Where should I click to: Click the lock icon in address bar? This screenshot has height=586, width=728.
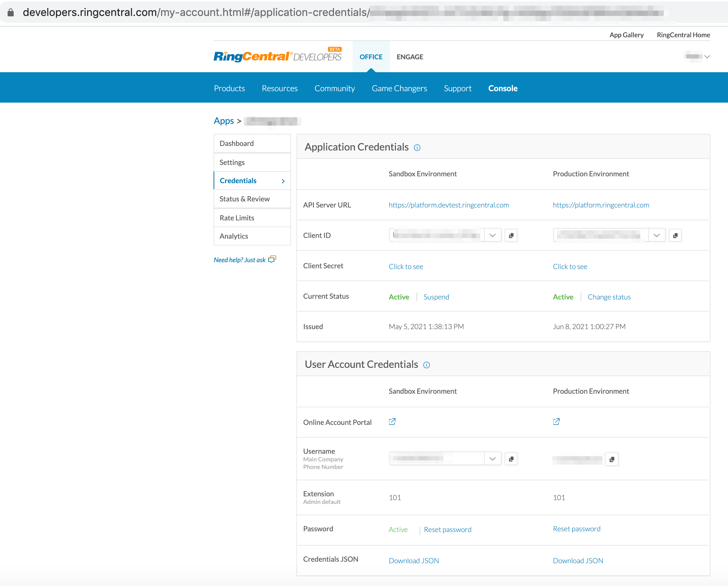pyautogui.click(x=11, y=13)
